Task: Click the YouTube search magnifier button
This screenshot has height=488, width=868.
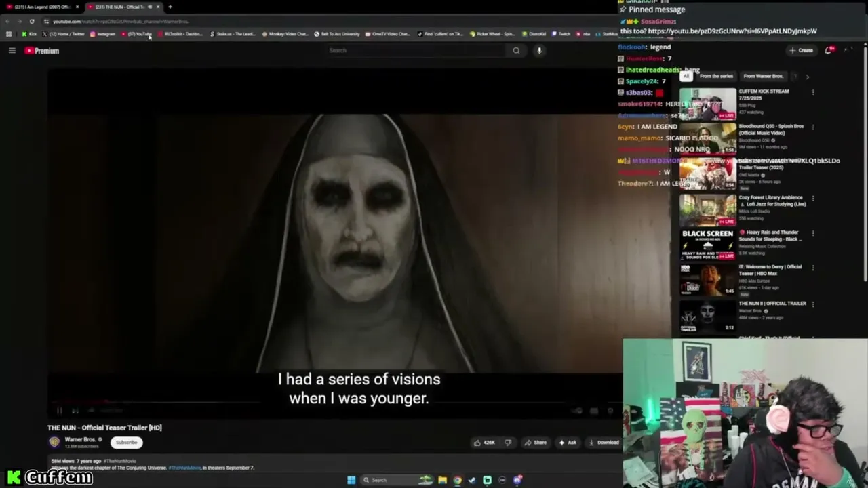Action: (x=516, y=50)
